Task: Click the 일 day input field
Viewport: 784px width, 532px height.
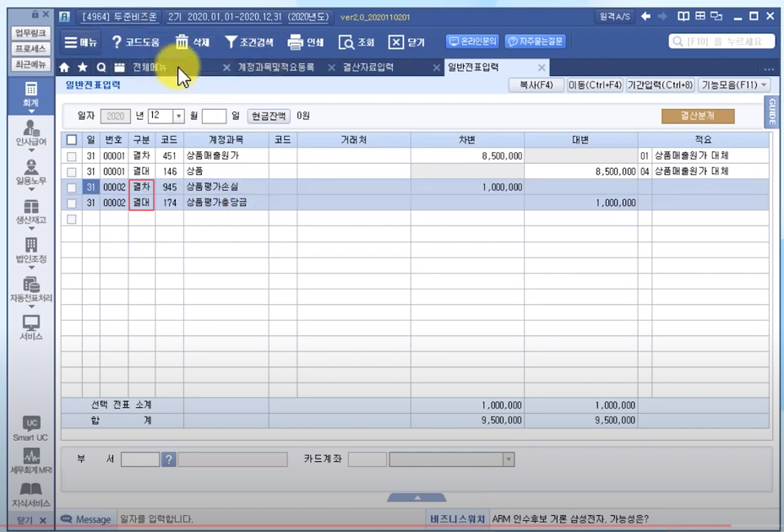Action: [214, 116]
